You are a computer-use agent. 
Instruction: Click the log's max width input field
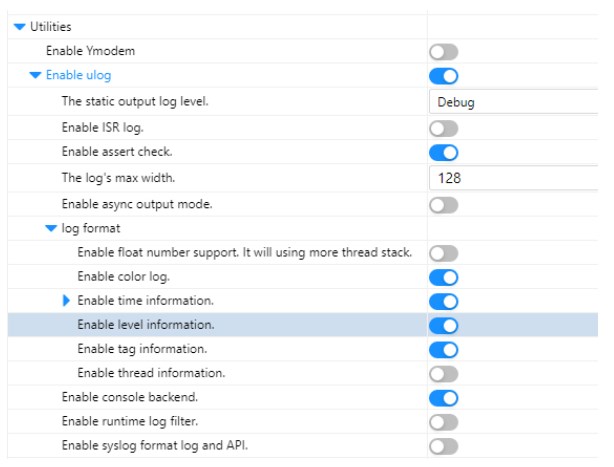point(515,178)
